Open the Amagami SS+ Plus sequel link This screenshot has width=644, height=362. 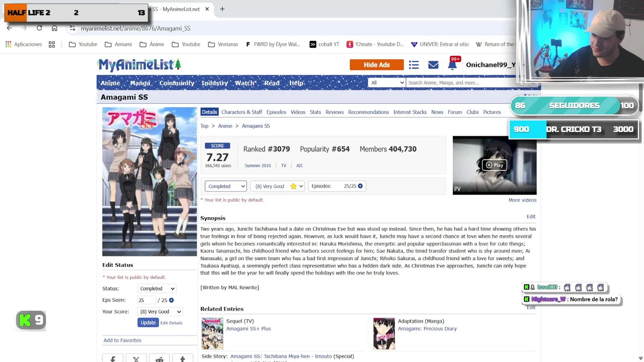[249, 329]
